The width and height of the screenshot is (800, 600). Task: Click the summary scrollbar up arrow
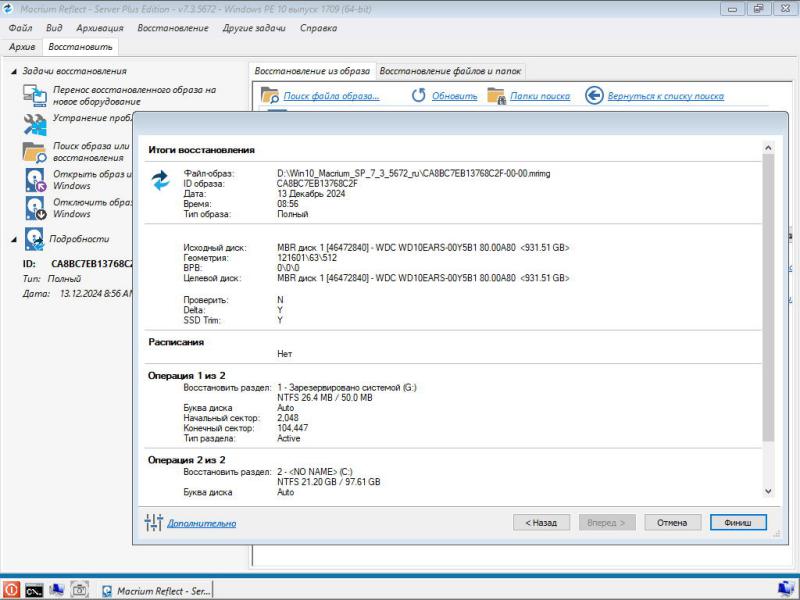click(x=768, y=148)
